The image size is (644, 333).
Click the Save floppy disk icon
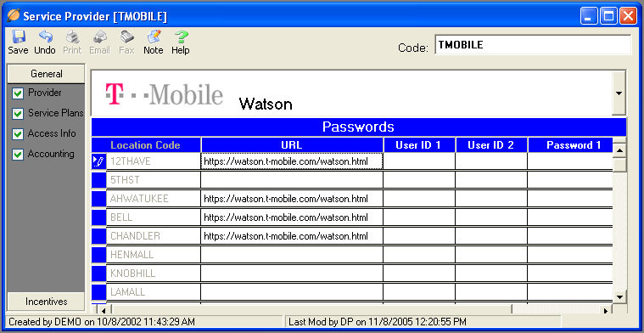click(18, 37)
